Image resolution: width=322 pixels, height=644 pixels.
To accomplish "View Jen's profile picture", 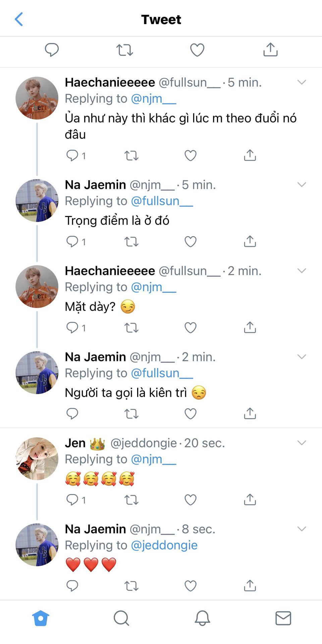I will 37,459.
